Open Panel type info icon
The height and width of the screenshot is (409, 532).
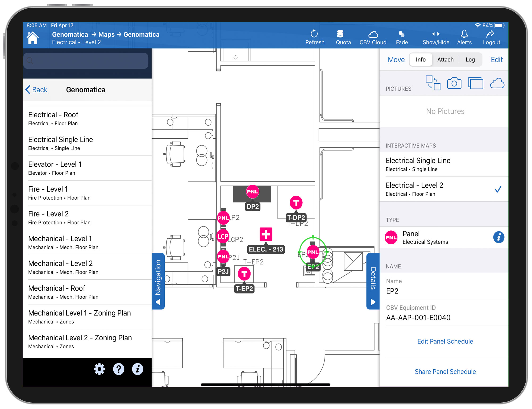click(x=498, y=237)
